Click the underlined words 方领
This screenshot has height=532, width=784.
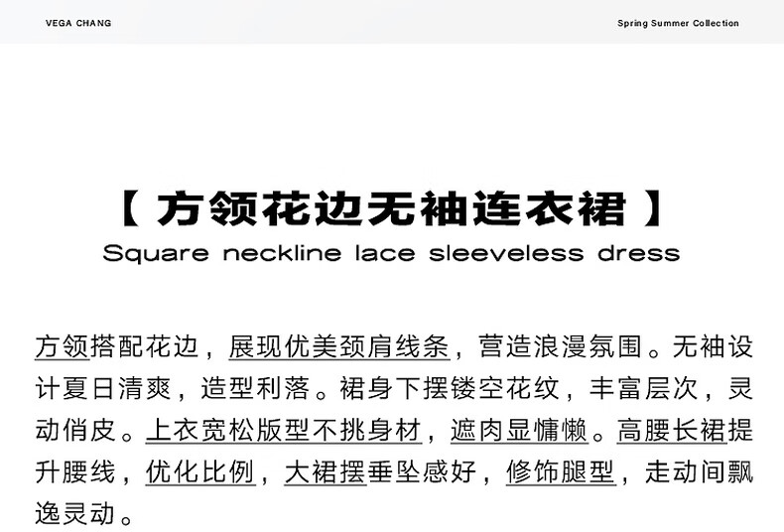click(63, 347)
